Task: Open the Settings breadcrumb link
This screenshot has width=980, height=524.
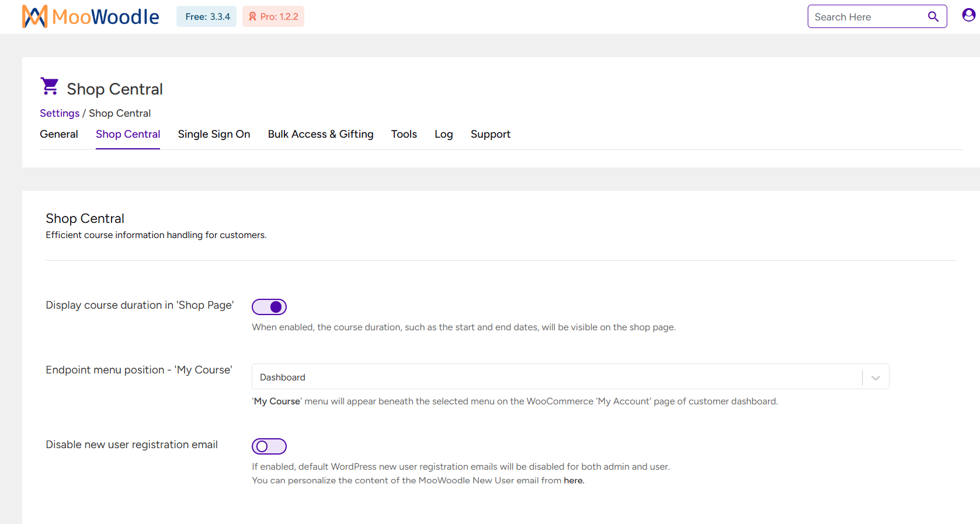Action: (x=60, y=113)
